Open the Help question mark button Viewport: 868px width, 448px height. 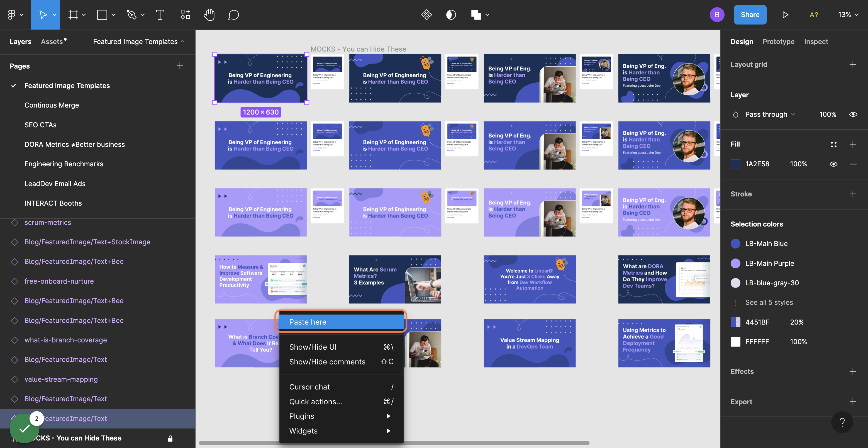842,422
